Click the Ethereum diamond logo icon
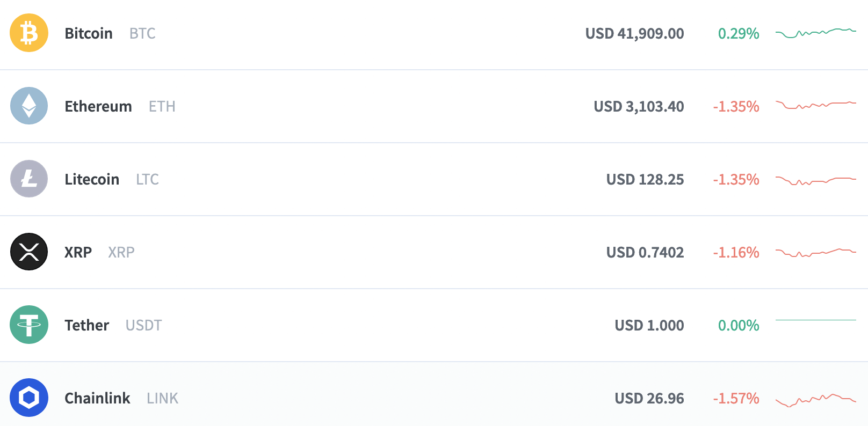This screenshot has height=426, width=868. click(x=29, y=106)
